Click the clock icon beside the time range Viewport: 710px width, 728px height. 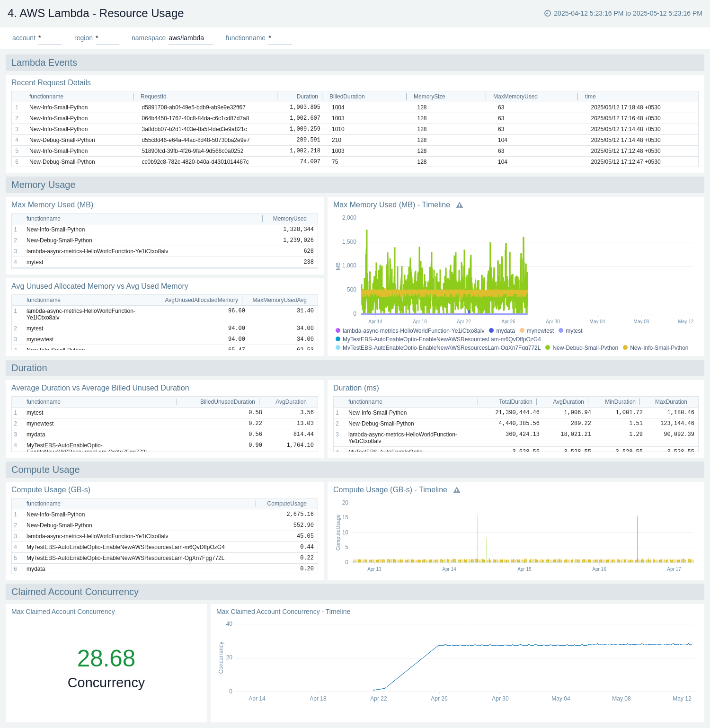(x=548, y=14)
